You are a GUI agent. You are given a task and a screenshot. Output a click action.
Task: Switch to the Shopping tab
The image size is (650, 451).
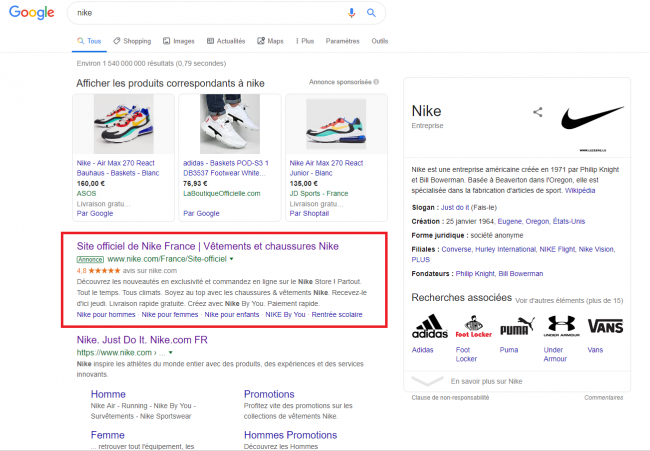132,41
